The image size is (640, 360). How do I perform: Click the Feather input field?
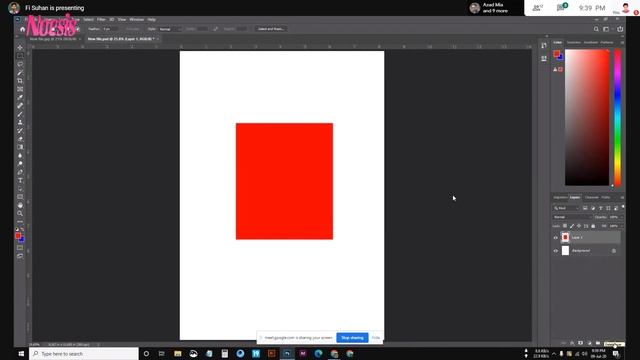110,29
